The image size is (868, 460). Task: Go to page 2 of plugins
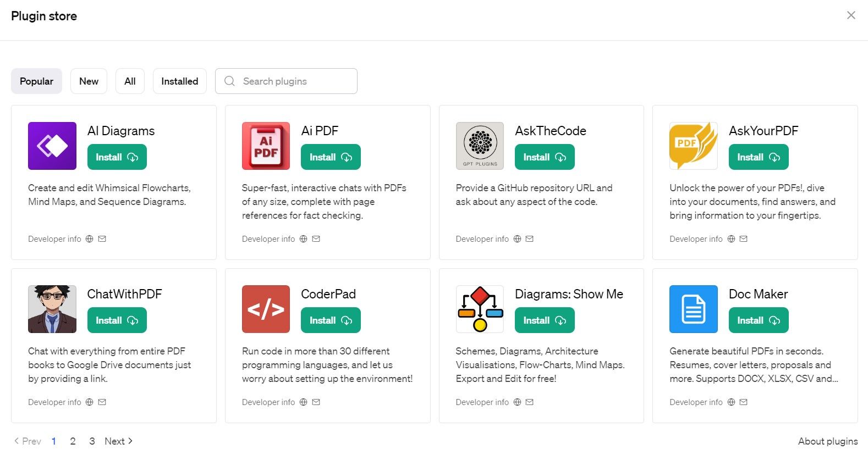73,441
